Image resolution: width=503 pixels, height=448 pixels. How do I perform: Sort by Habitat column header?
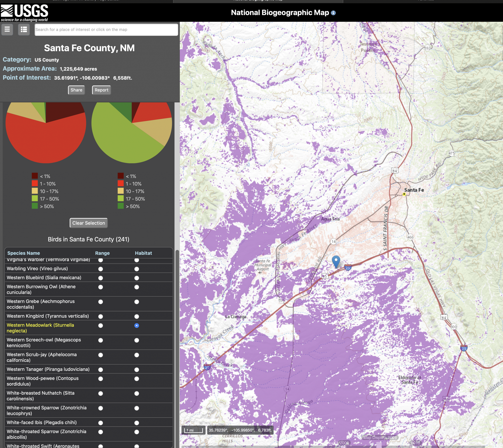click(x=143, y=253)
